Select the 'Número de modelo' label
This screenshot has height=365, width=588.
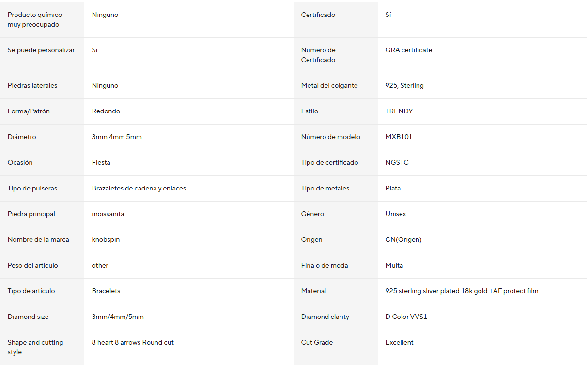(x=330, y=137)
